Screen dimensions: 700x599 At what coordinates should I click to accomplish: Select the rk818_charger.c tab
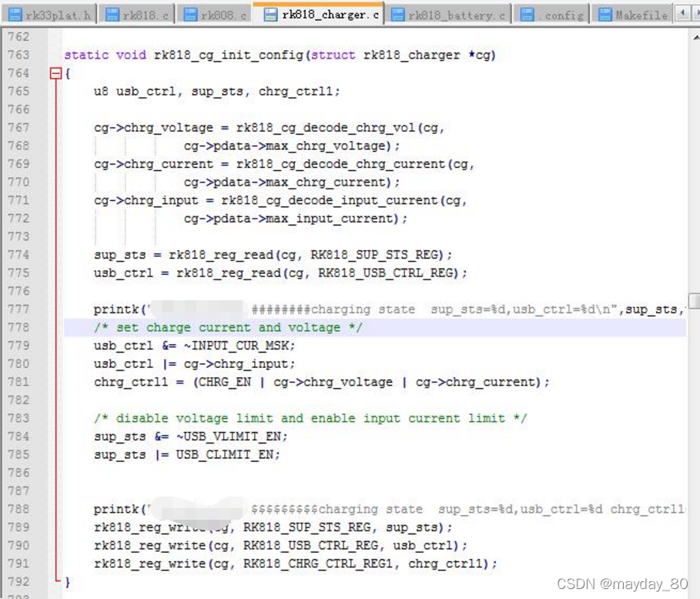point(319,15)
